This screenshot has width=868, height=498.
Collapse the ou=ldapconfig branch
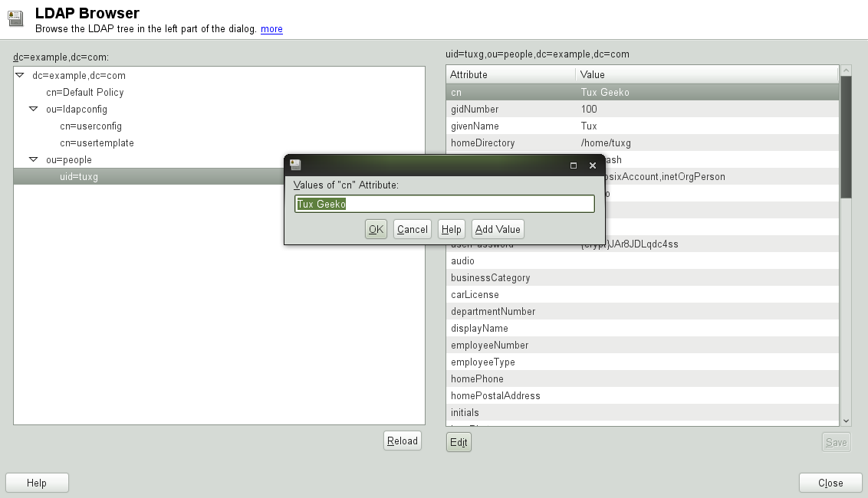point(32,109)
